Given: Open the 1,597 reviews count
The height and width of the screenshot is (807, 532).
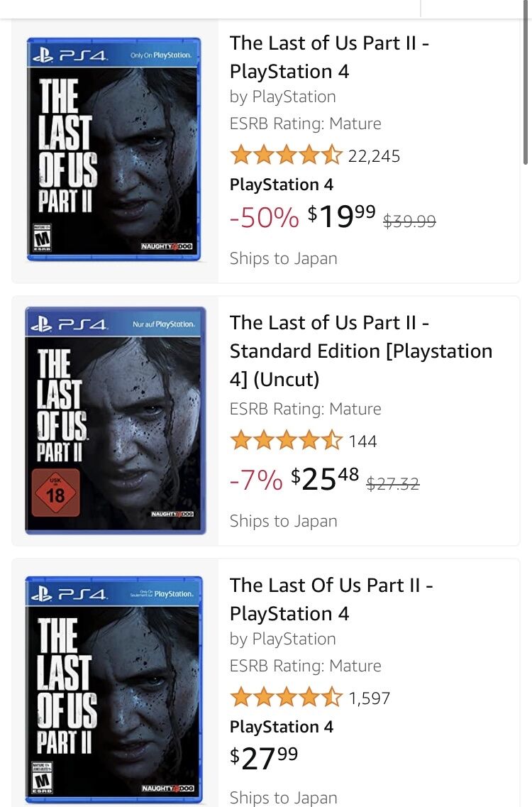Looking at the screenshot, I should (x=370, y=698).
